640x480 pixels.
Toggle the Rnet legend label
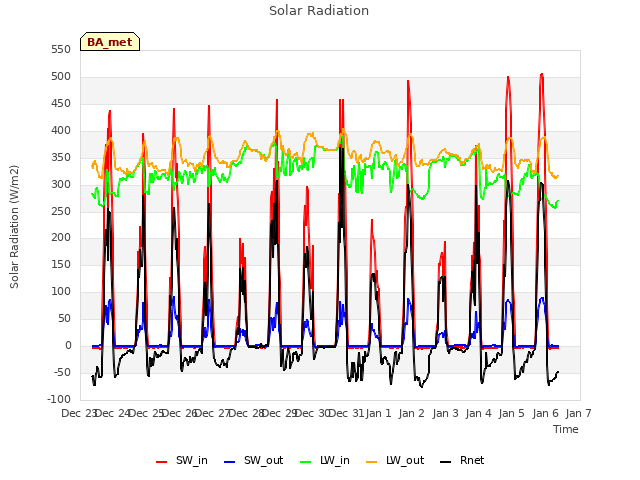click(472, 460)
